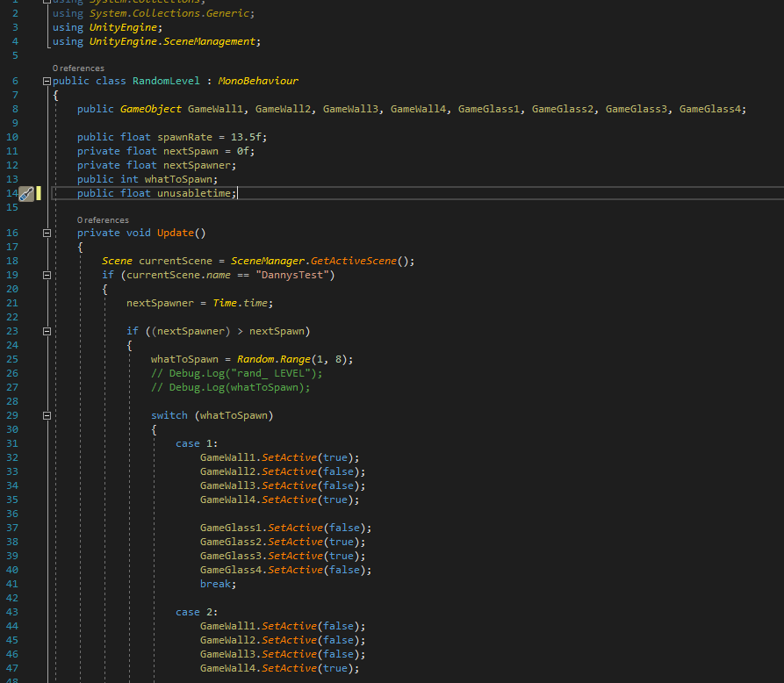The height and width of the screenshot is (683, 784).
Task: Click the UnityEngine.SceneManagement using directive
Action: (x=156, y=41)
